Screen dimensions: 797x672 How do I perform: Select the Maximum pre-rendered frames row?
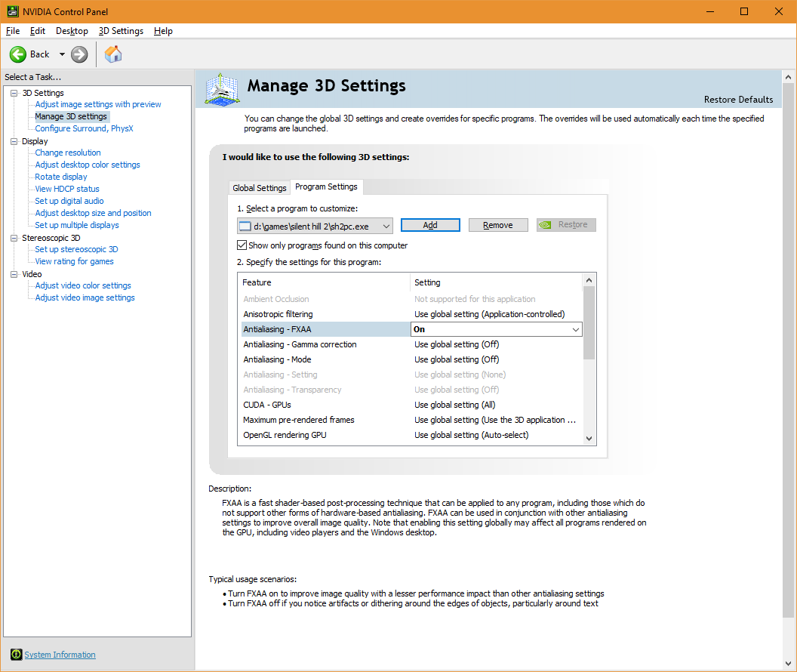(411, 420)
